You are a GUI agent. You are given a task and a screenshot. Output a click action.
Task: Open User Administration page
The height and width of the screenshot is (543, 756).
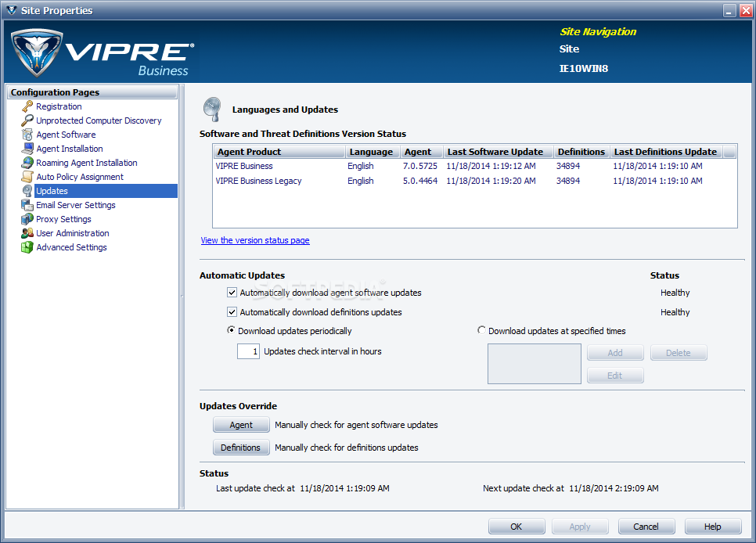pos(73,233)
